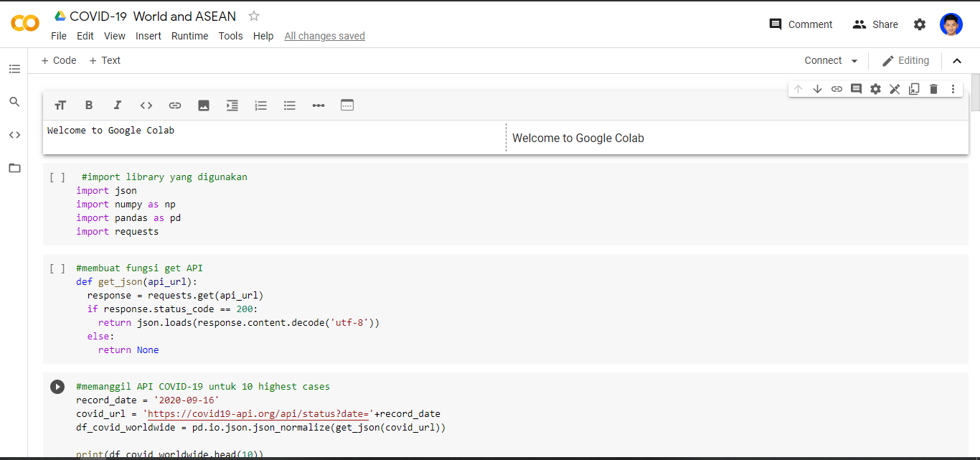Open code snippets panel in left sidebar
This screenshot has height=460, width=980.
pos(14,135)
